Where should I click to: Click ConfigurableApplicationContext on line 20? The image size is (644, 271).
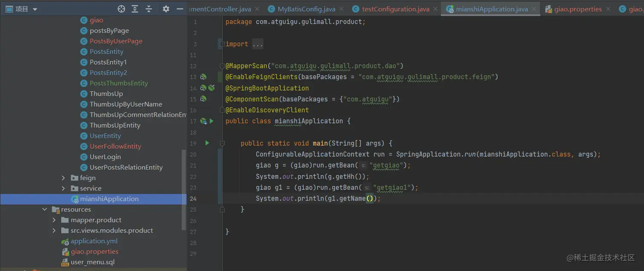point(313,154)
